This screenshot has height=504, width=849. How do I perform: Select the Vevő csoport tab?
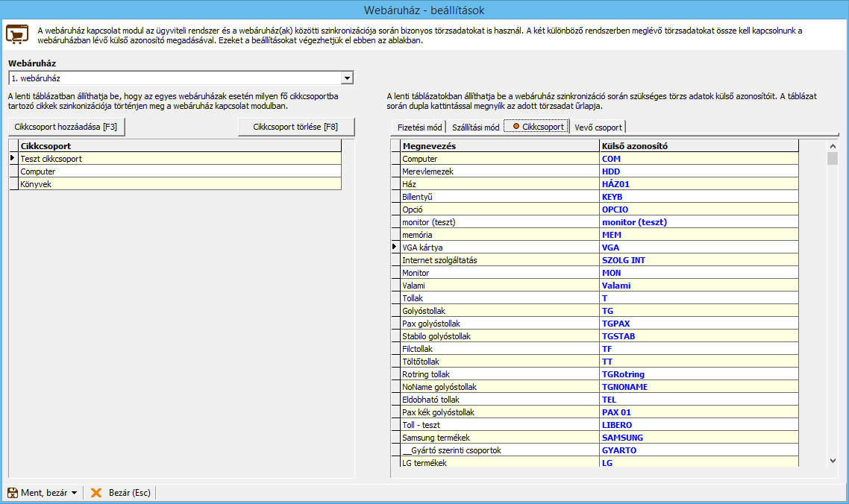[598, 127]
